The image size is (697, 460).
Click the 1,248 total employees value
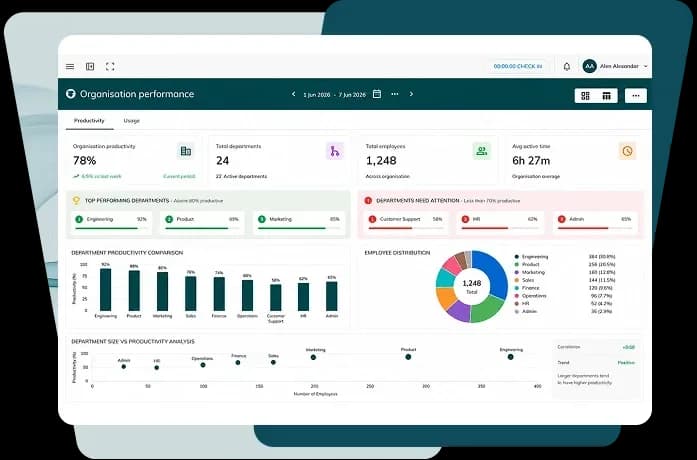[x=381, y=160]
